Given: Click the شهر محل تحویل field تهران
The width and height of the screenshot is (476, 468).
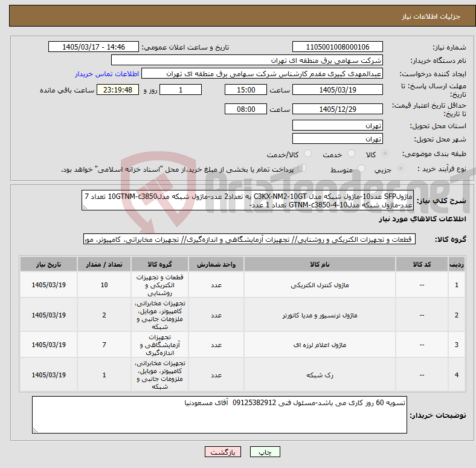Looking at the screenshot, I should coord(338,139).
